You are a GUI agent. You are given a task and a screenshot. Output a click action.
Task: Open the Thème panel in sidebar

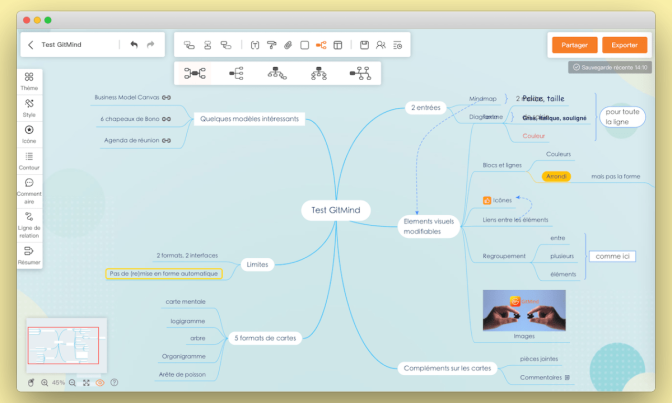[x=29, y=80]
